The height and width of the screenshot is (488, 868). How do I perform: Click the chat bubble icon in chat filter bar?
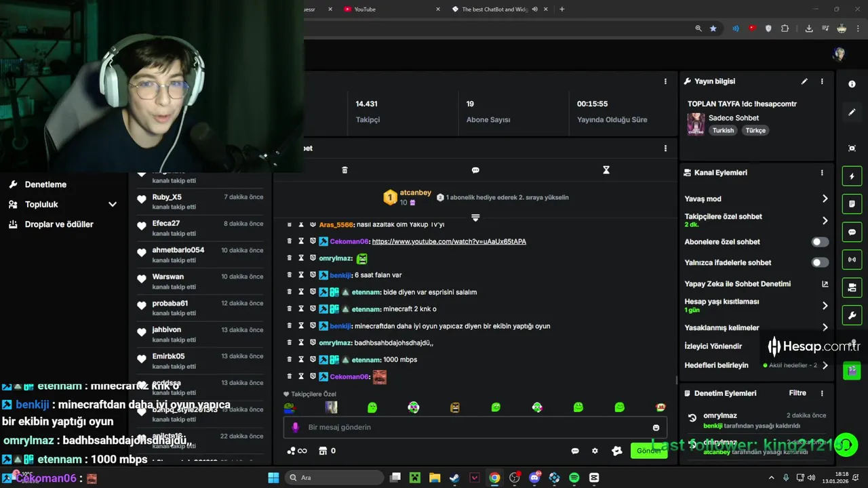475,170
